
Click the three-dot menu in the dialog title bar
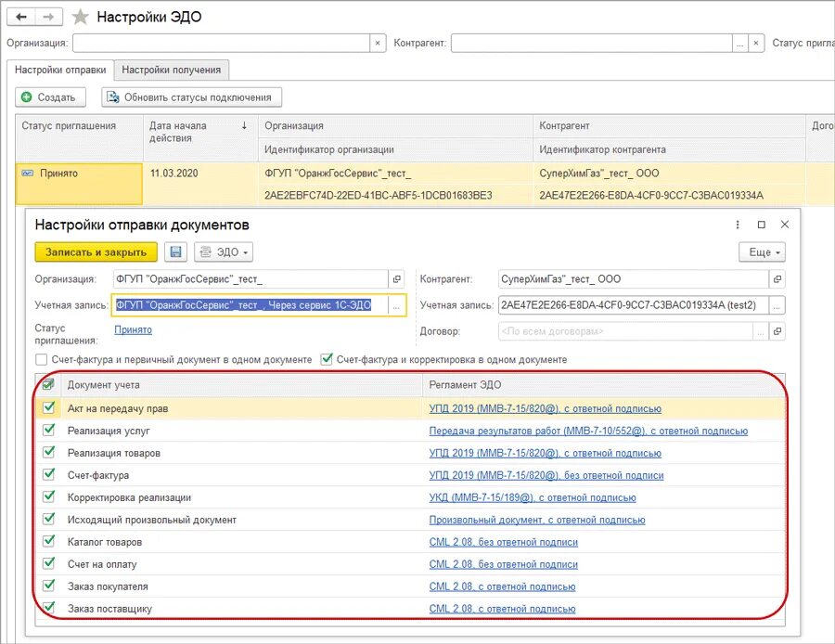click(x=738, y=225)
